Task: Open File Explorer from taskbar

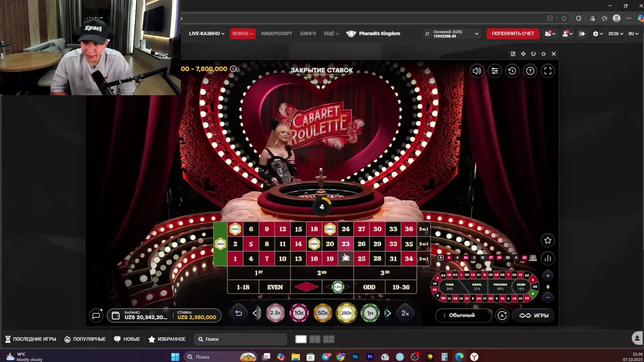Action: pos(296,357)
